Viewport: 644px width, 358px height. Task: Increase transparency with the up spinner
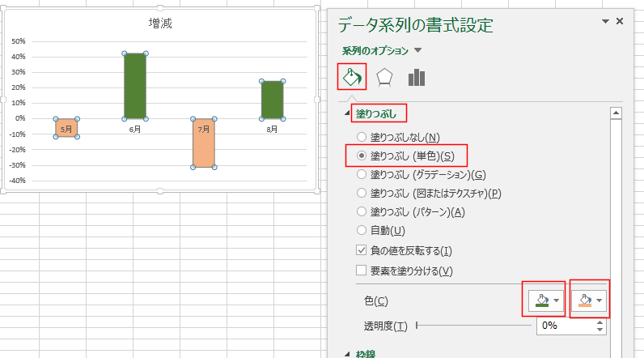click(600, 322)
